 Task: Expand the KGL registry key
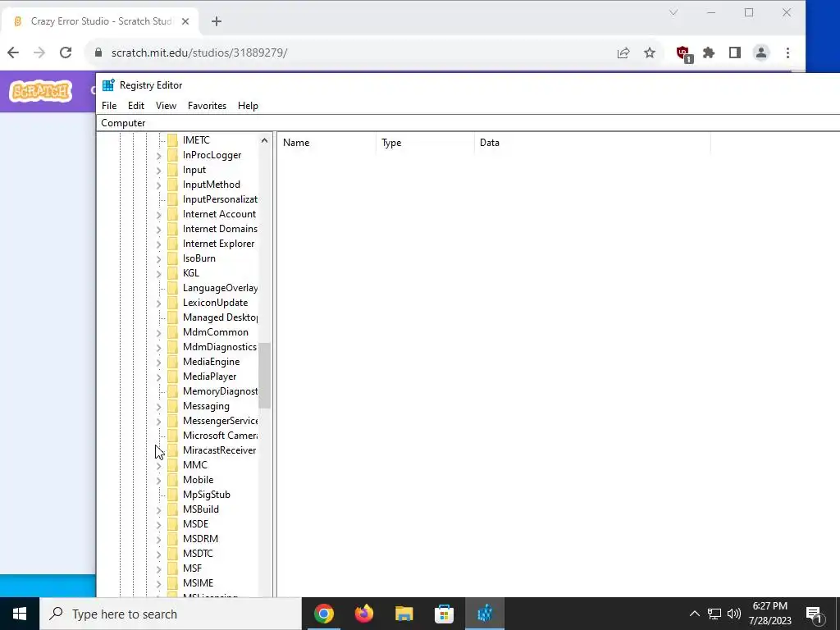pos(158,273)
